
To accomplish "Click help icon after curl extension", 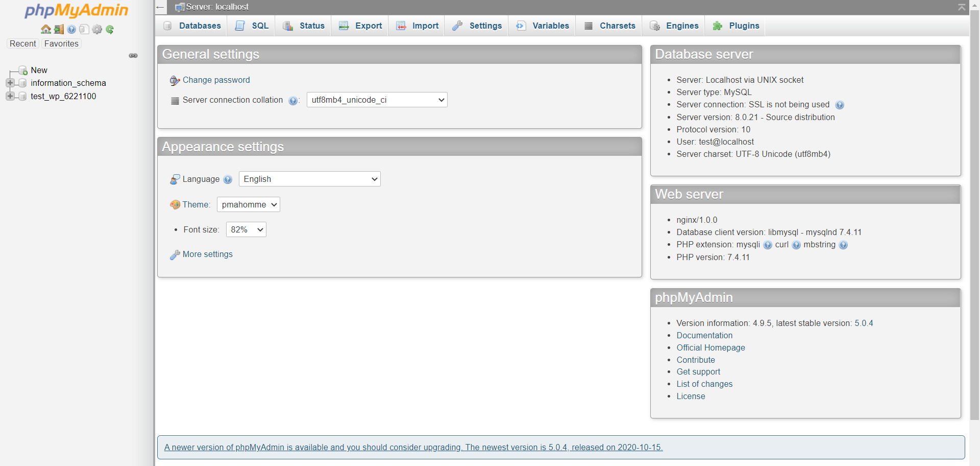I will coord(796,245).
